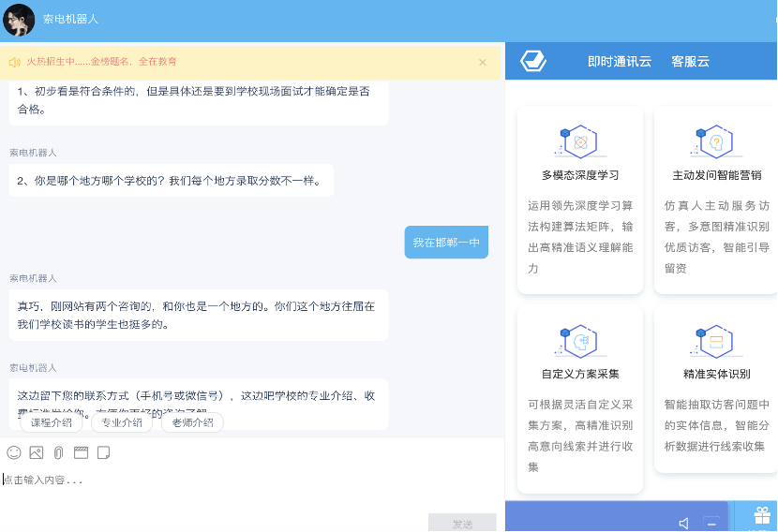This screenshot has width=778, height=532.
Task: Attach a file with paperclip icon
Action: [58, 452]
